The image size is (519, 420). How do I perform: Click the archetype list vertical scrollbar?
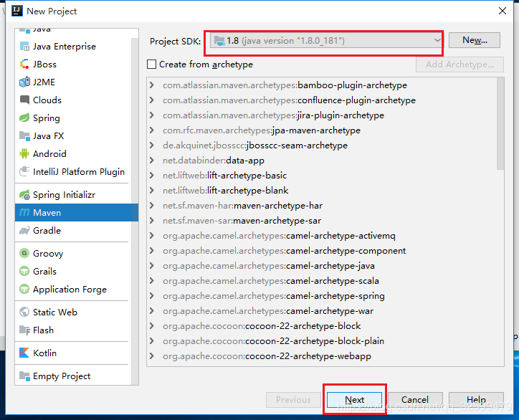coord(500,124)
